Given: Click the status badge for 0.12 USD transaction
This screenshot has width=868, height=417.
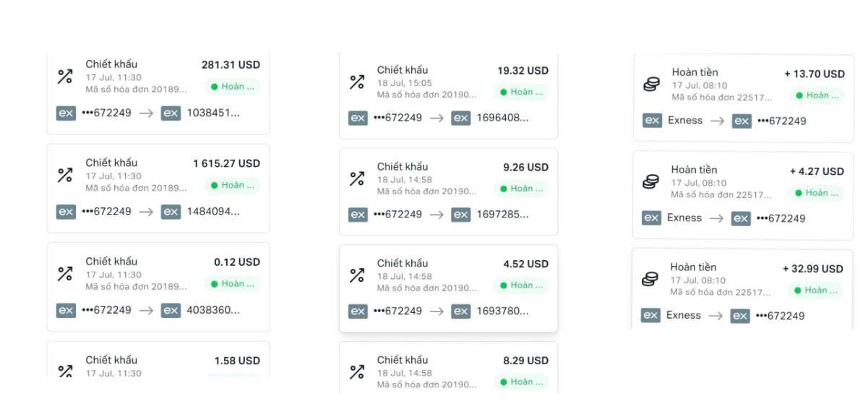Looking at the screenshot, I should (x=232, y=284).
